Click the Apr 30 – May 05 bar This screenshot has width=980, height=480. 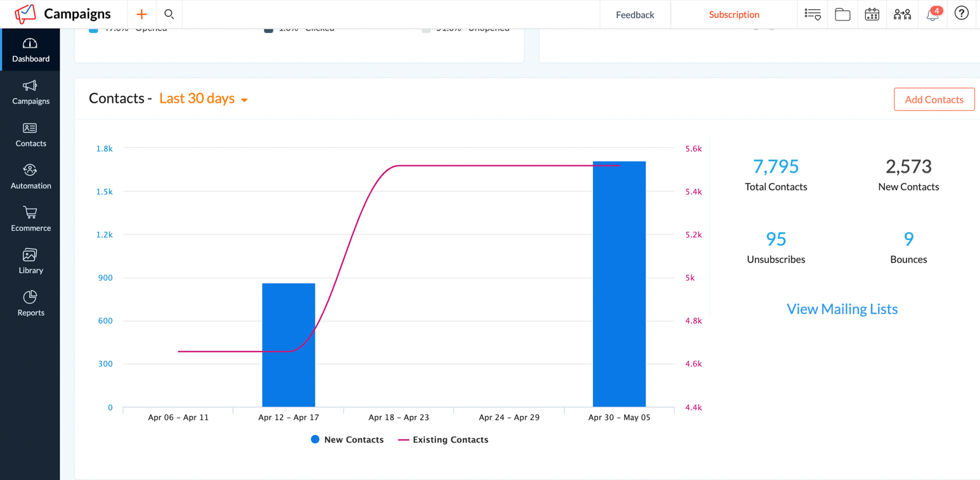(x=619, y=284)
